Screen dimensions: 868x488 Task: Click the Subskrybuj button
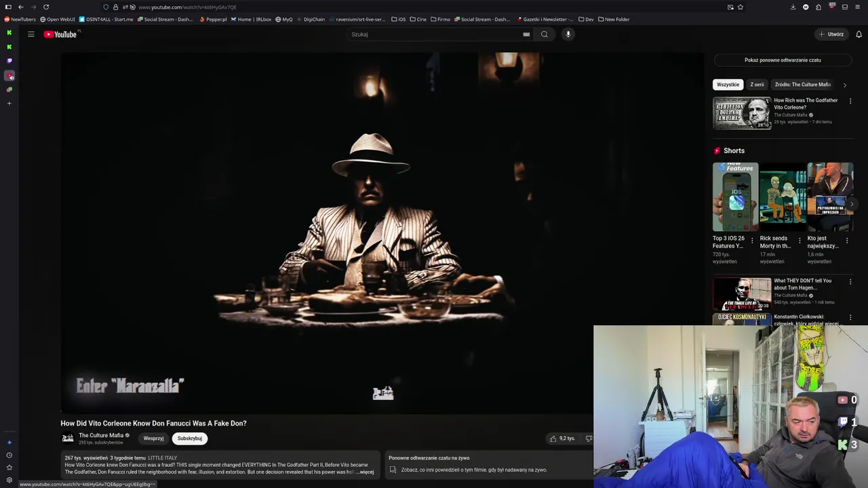(x=190, y=439)
